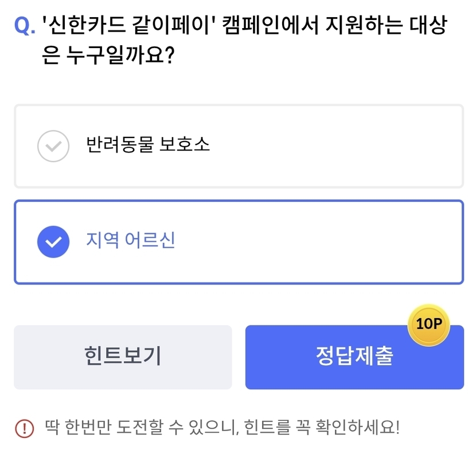Click the gray checkmark circle for 반려동물 보호소
Viewport: 476px width, 458px height.
click(x=53, y=146)
